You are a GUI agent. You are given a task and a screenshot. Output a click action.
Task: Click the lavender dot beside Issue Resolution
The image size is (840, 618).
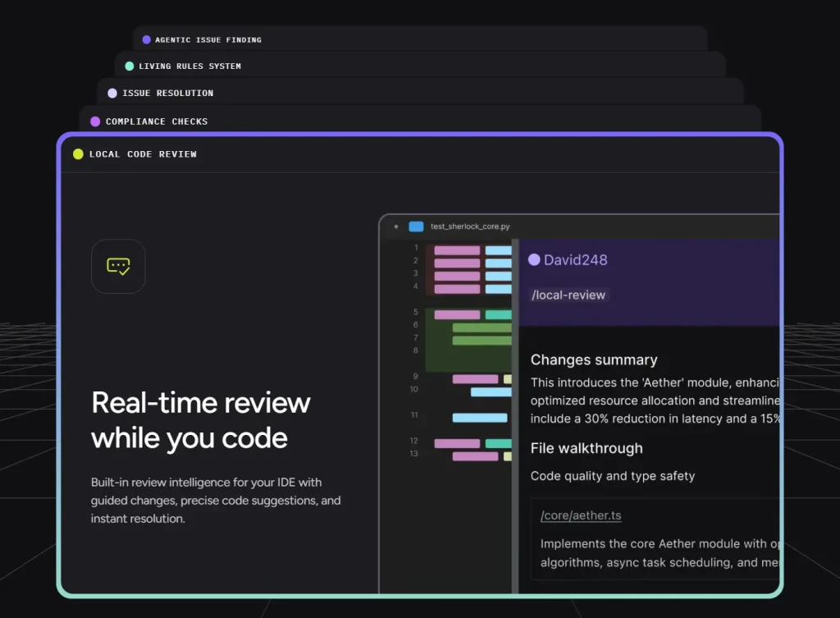(112, 94)
